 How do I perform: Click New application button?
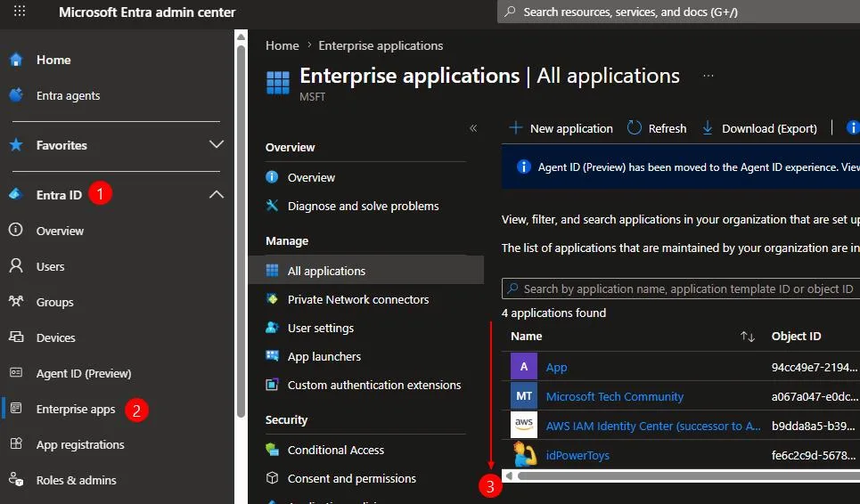pyautogui.click(x=561, y=128)
